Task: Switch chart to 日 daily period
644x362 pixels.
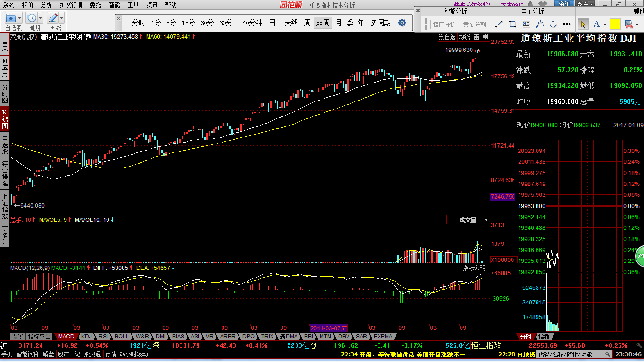Action: (x=272, y=23)
